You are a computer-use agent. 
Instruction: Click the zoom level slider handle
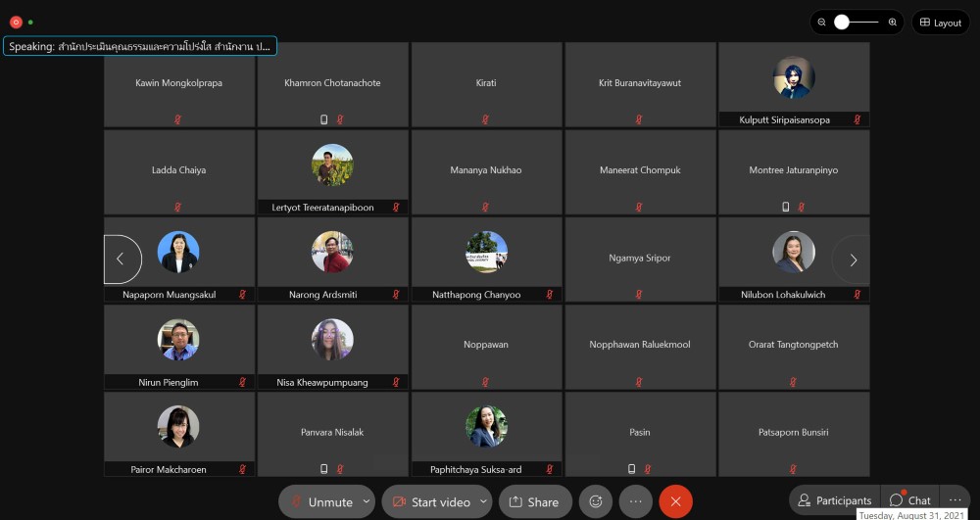pyautogui.click(x=842, y=22)
